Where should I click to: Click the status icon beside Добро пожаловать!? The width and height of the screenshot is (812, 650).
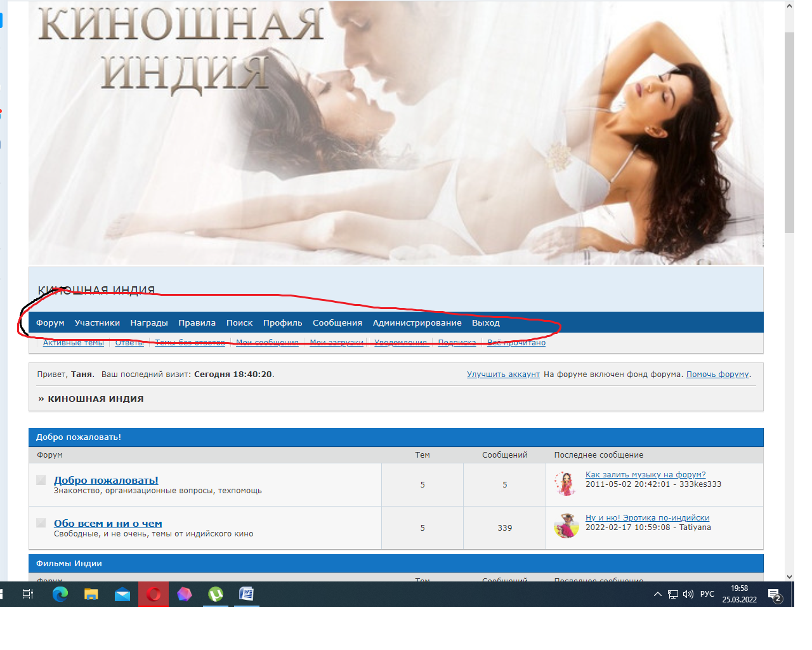[41, 480]
